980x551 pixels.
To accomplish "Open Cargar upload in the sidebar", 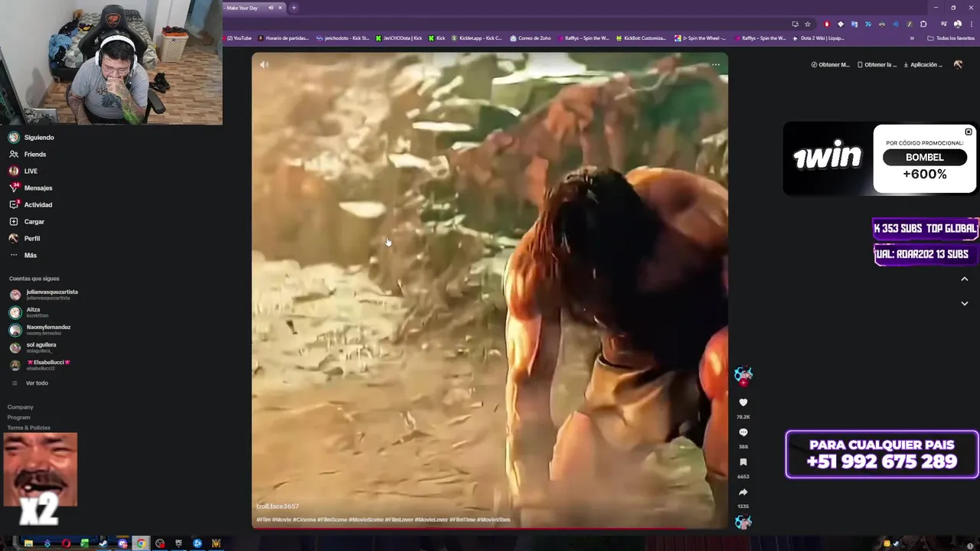I will [27, 222].
